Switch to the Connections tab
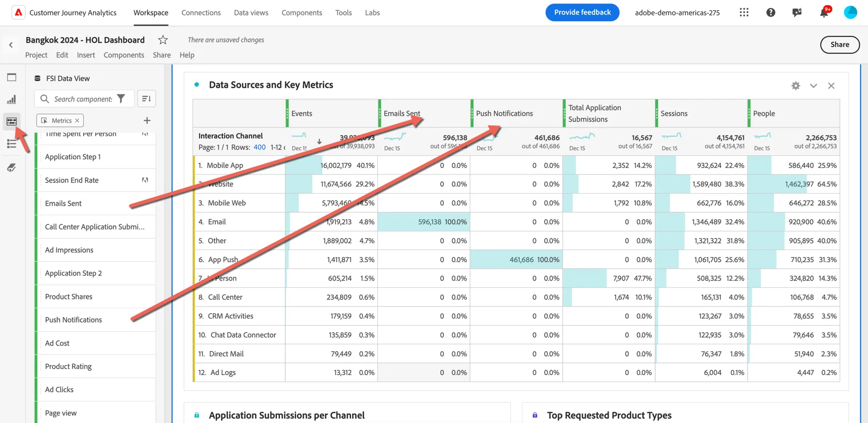This screenshot has width=868, height=423. [201, 13]
